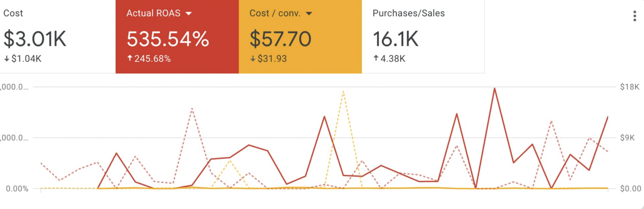Click the $18K right axis label
Image resolution: width=644 pixels, height=209 pixels.
coord(630,87)
